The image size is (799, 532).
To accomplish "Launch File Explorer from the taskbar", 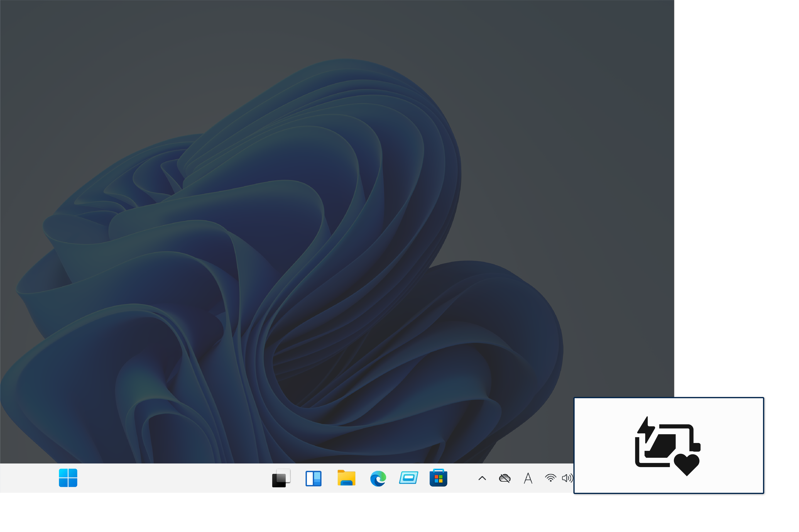I will pos(346,478).
